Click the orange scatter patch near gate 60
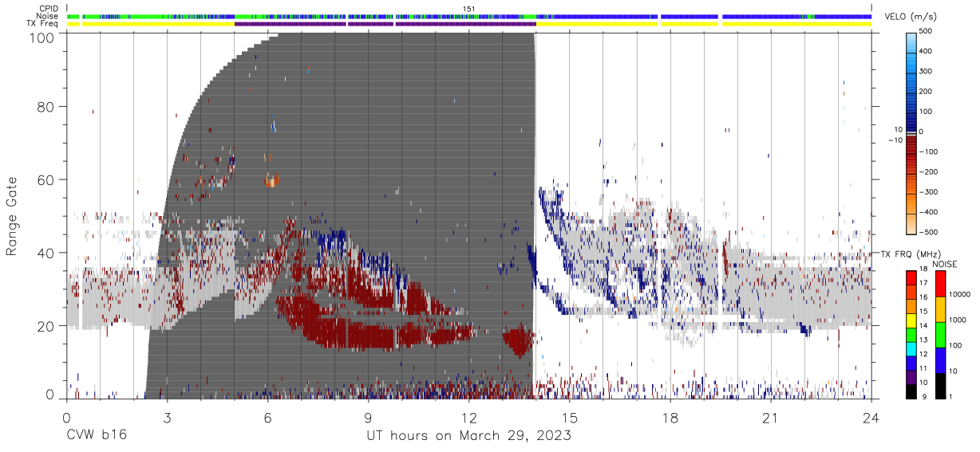The image size is (980, 452). [x=271, y=181]
